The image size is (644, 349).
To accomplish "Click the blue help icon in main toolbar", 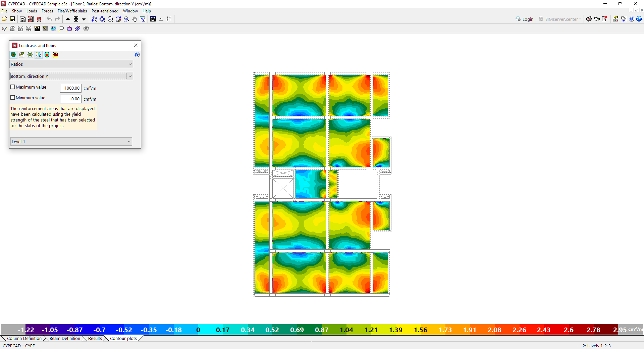I will coord(632,19).
